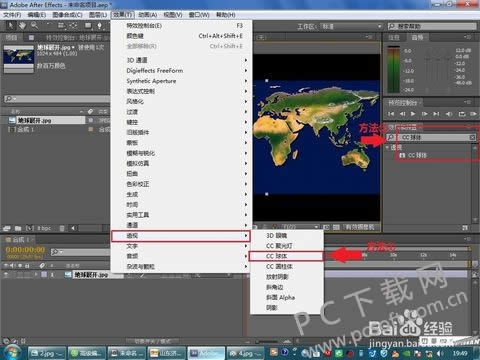Switch to the 合成 1 timeline tab
Viewport: 480px width, 360px height.
coord(20,239)
